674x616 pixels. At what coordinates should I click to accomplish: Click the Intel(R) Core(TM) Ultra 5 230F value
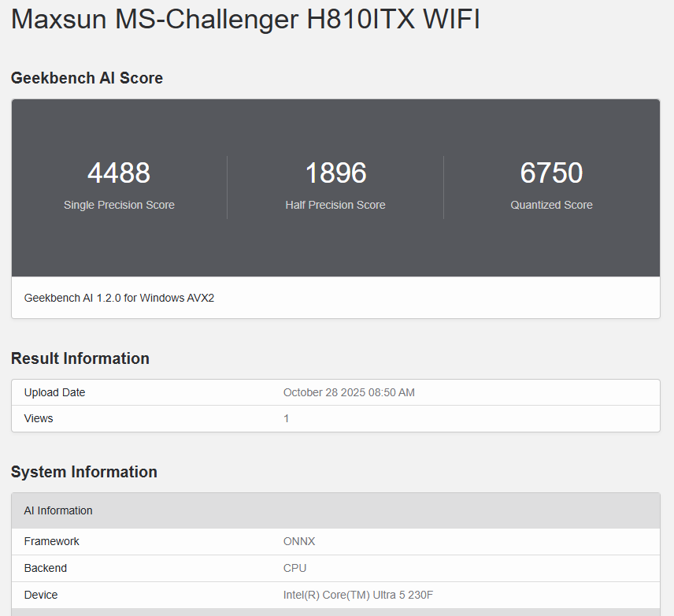[358, 595]
